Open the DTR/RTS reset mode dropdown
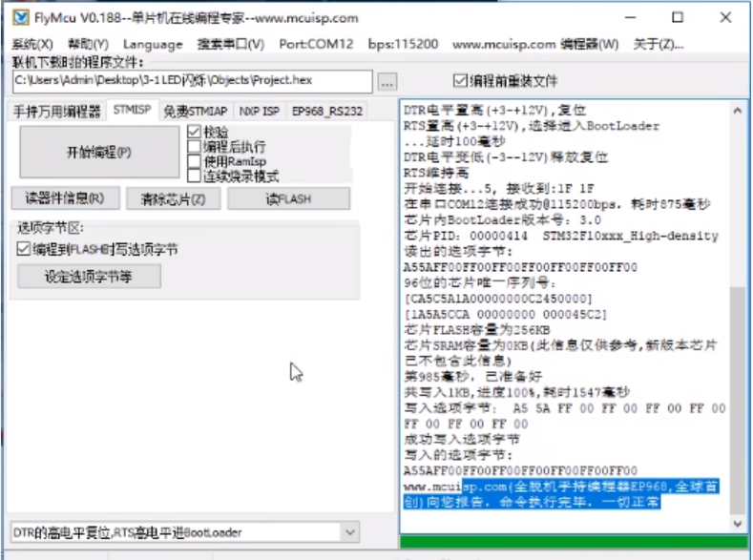The height and width of the screenshot is (560, 753). pyautogui.click(x=185, y=532)
